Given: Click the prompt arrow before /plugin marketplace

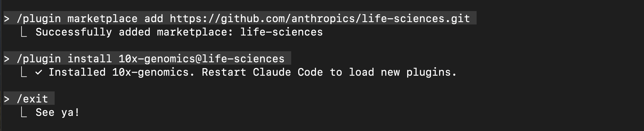Looking at the screenshot, I should pos(7,19).
